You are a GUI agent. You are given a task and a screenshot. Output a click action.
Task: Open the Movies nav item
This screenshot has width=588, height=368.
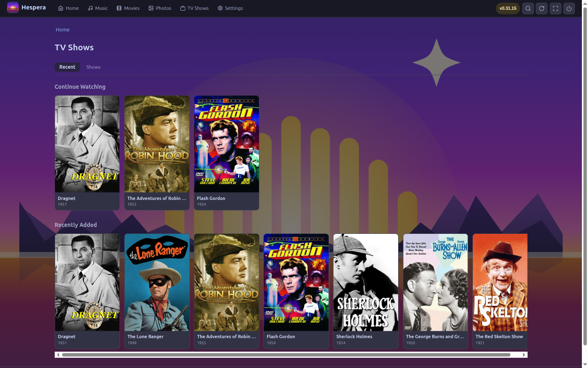click(x=128, y=8)
